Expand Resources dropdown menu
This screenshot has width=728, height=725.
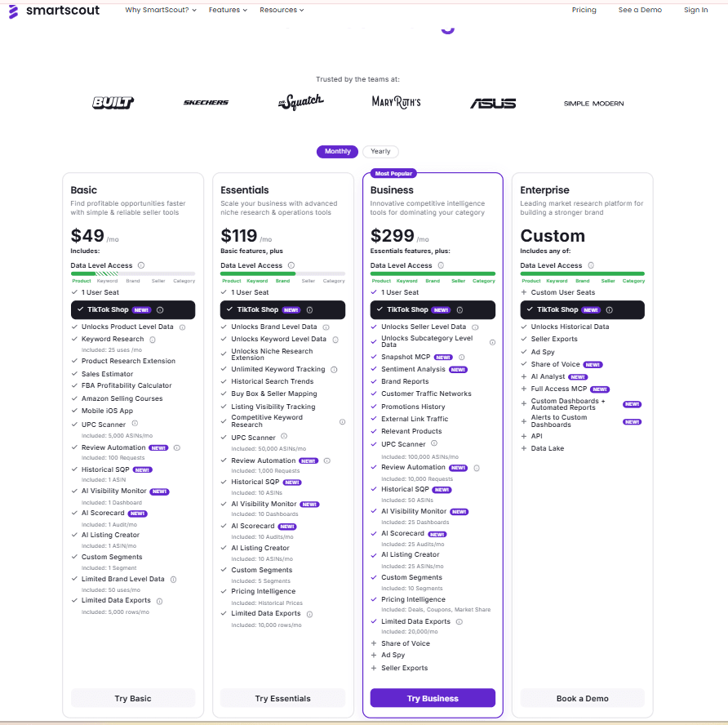(282, 10)
